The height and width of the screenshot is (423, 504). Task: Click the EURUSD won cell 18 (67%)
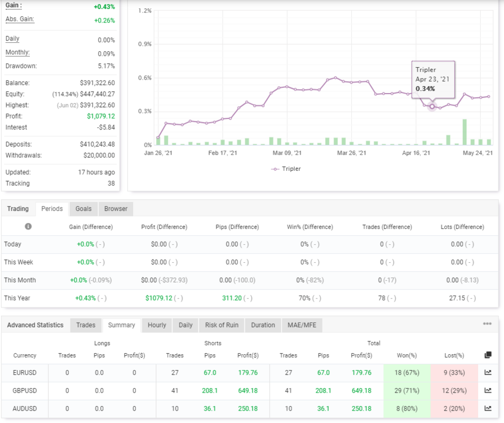(x=407, y=373)
